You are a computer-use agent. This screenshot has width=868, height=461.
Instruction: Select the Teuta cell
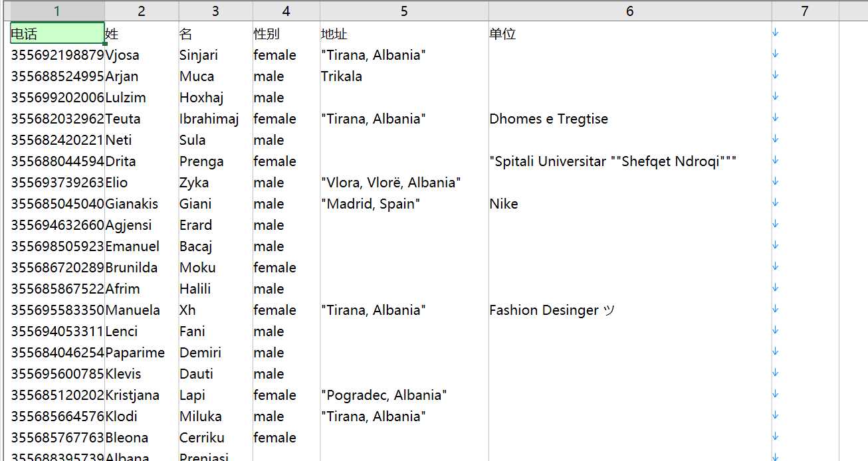[x=142, y=119]
